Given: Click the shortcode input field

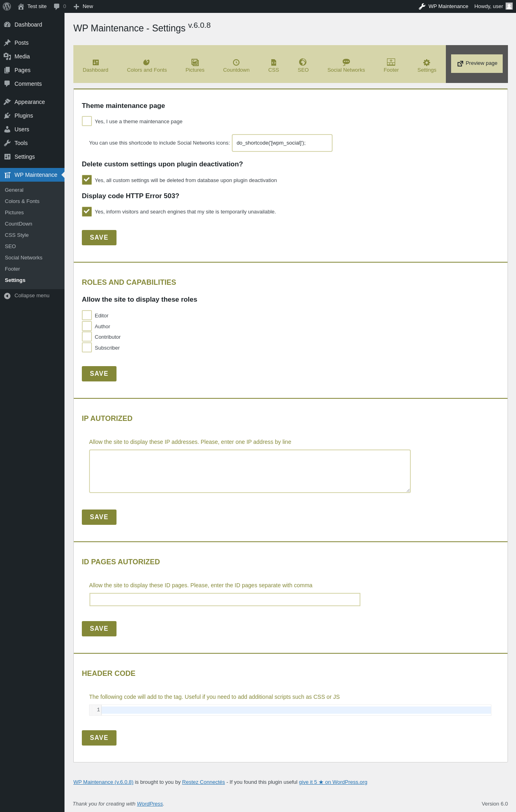Looking at the screenshot, I should [x=282, y=143].
